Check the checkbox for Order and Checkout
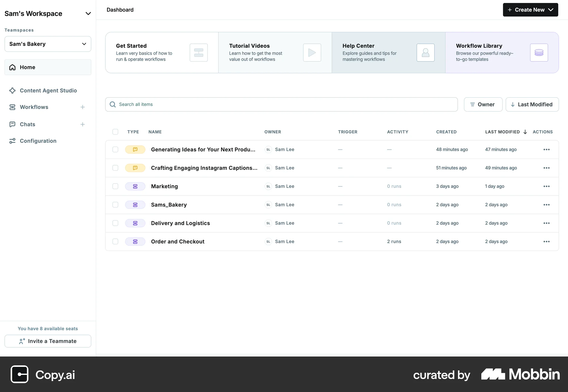The width and height of the screenshot is (568, 392). [115, 241]
